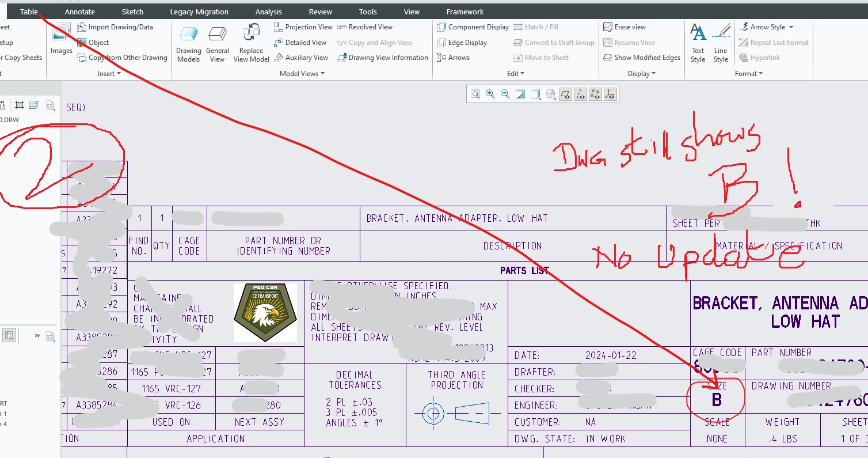Select the PEO C3N eagle logo image
Screen dimensions: 868x458
(x=265, y=313)
